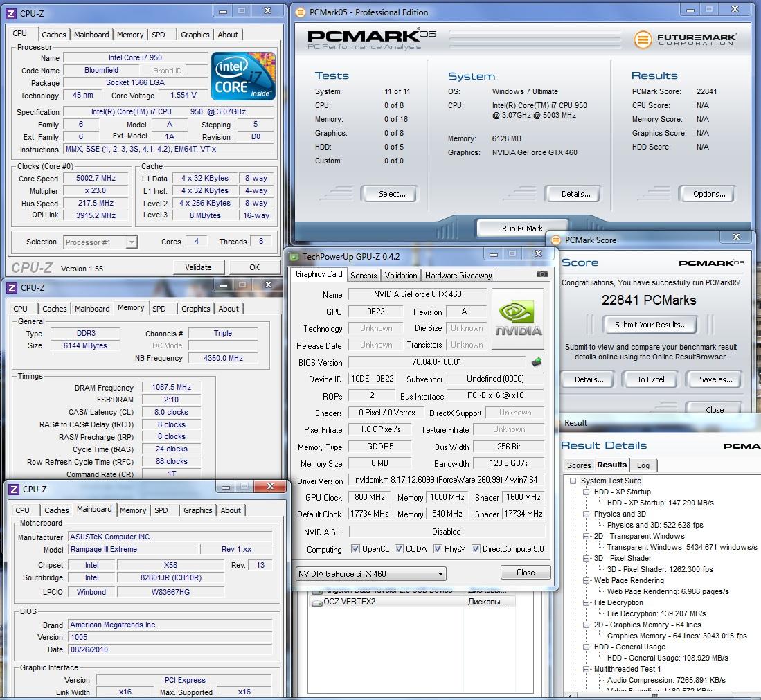Select the OCZ-VERTEX2 list row

(x=413, y=602)
